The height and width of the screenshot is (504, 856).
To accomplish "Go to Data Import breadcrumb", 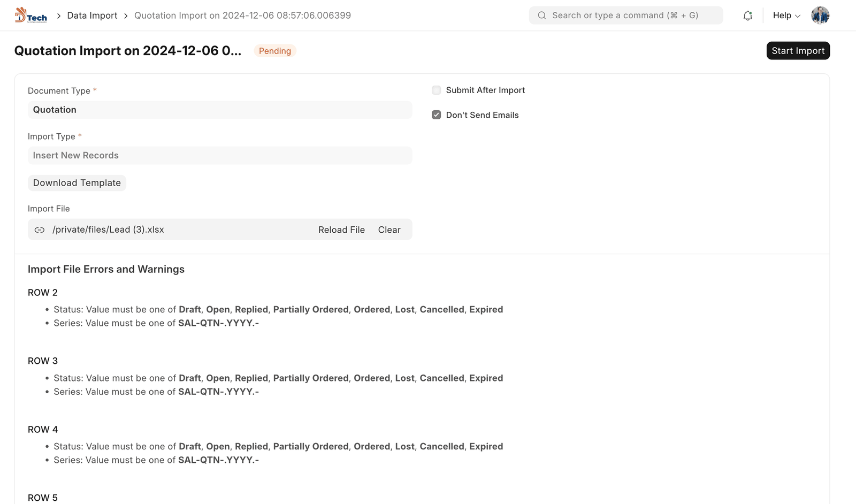I will pos(92,16).
